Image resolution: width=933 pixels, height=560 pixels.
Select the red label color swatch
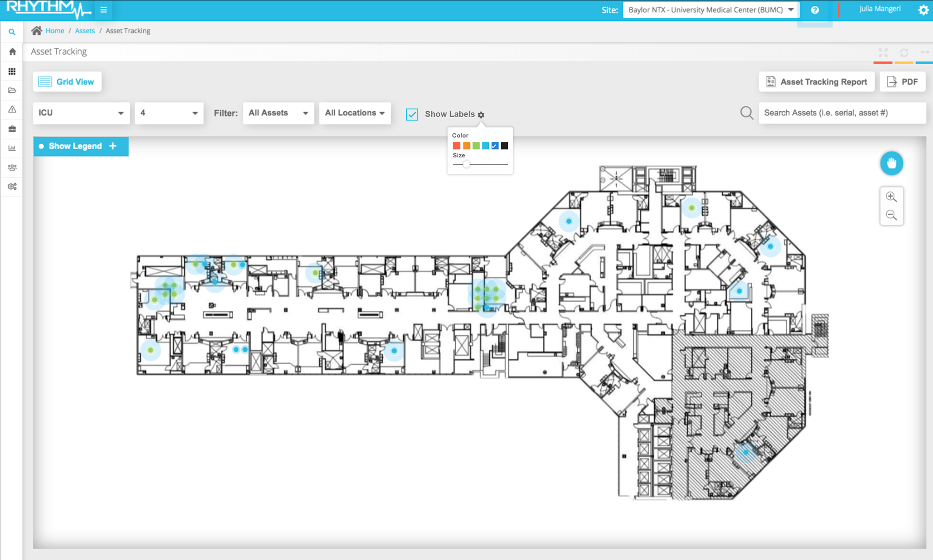456,146
